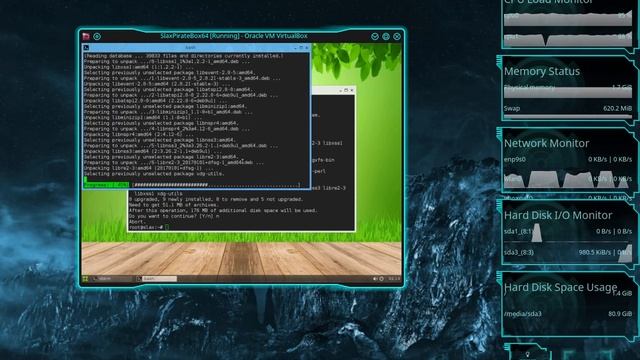
Task: Open the Slax start menu icon in guest taskbar
Action: (85, 279)
